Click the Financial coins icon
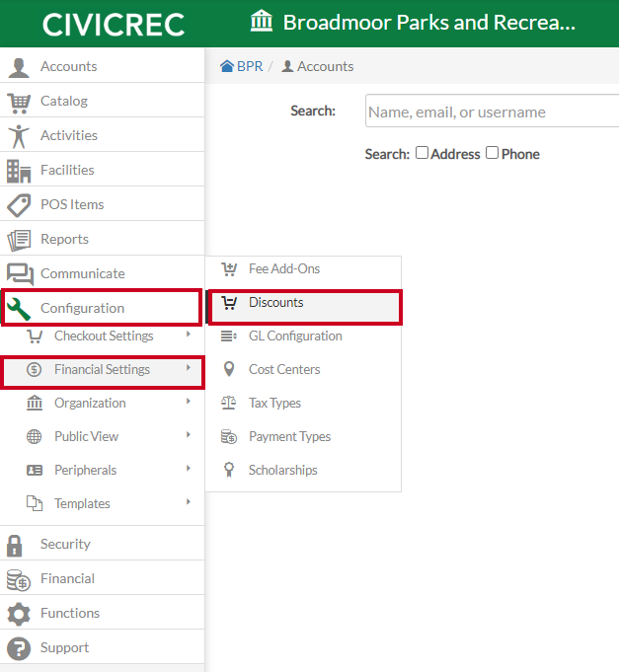Image resolution: width=619 pixels, height=672 pixels. point(19,580)
